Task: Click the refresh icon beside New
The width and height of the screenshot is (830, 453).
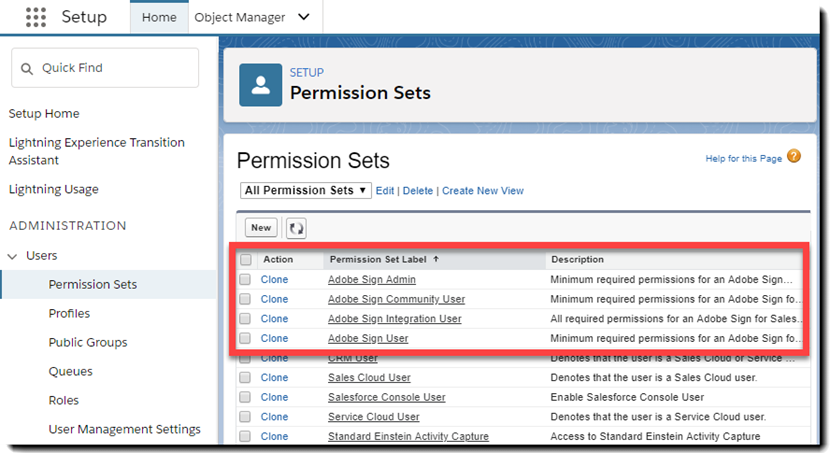Action: [296, 228]
